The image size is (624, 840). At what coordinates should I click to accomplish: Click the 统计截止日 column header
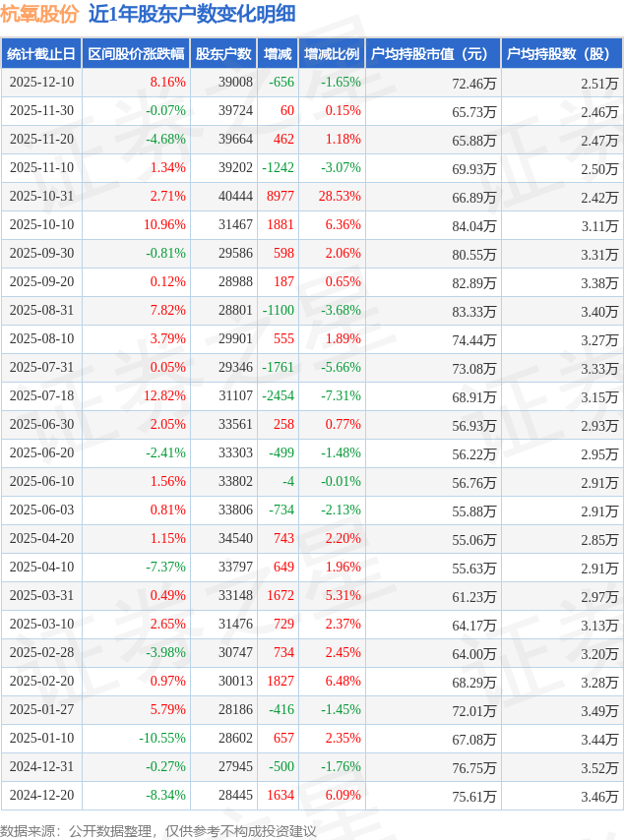pos(41,54)
